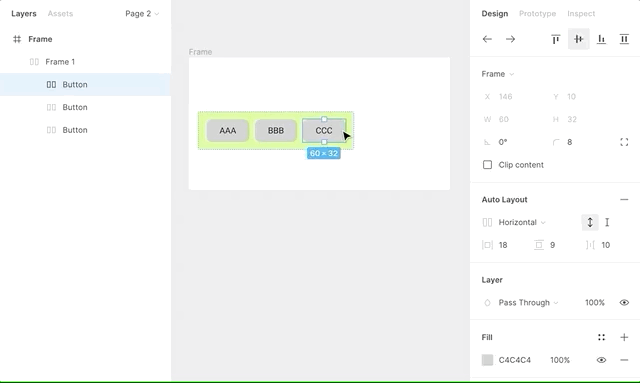Click the horizontal padding icon
Viewport: 640px width, 383px height.
(x=487, y=245)
